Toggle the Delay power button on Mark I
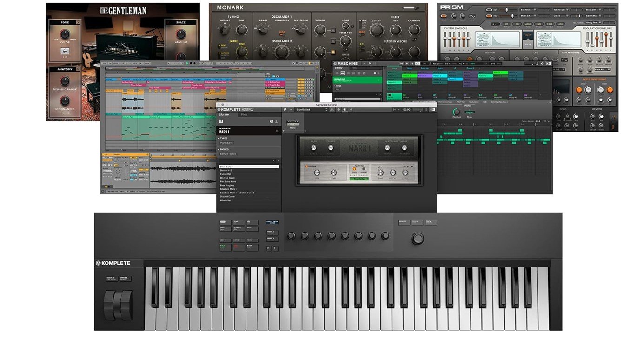 [x=412, y=166]
